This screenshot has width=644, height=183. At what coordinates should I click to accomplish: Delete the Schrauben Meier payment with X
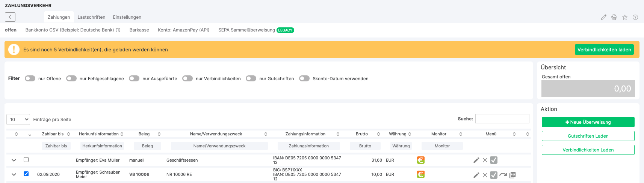point(485,175)
